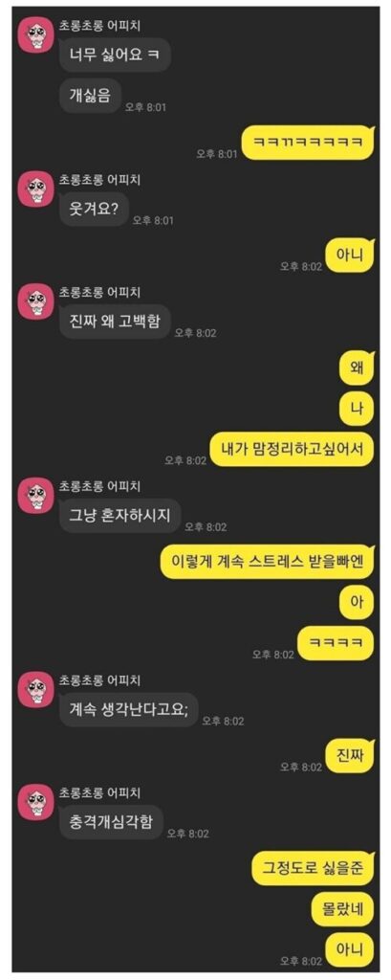Viewport: 391px width, 980px height.
Task: Open the avatar beside '진짜 왜 고백함'
Action: pos(35,301)
